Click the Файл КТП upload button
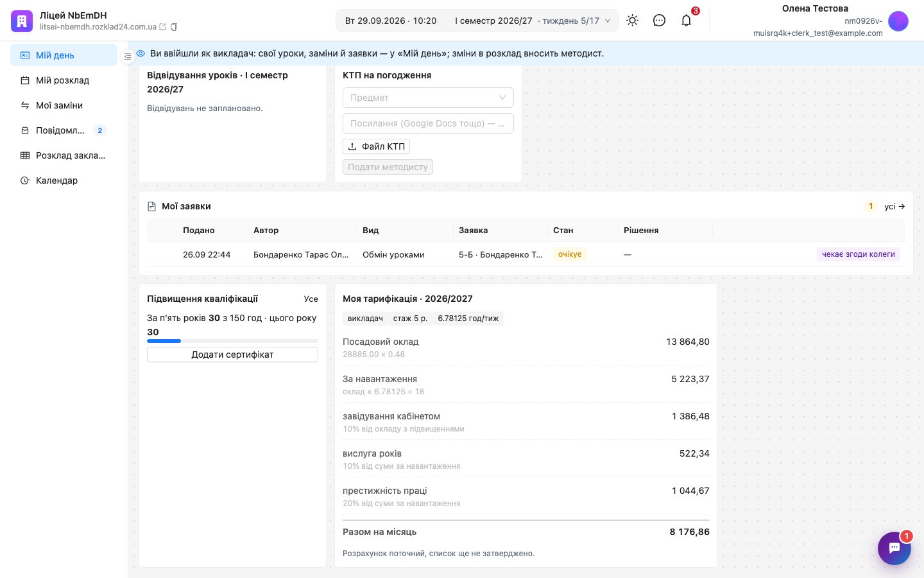Viewport: 924px width, 578px height. pos(376,146)
